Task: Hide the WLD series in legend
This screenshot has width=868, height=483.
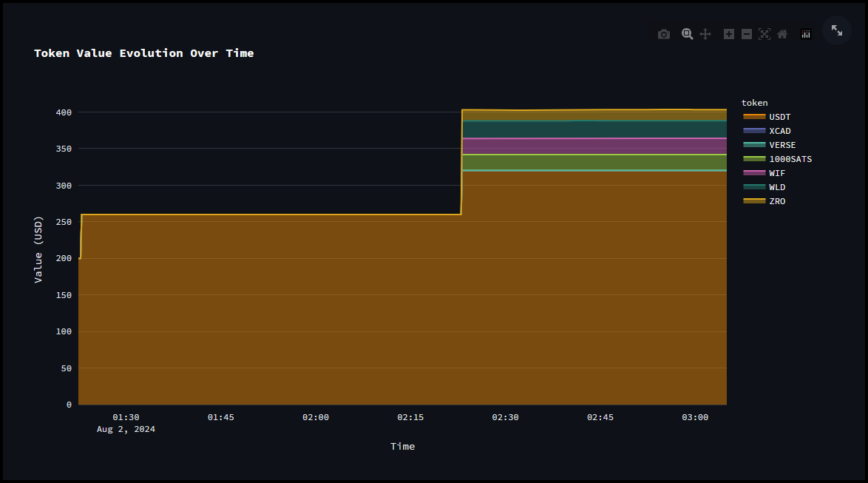Action: point(777,187)
